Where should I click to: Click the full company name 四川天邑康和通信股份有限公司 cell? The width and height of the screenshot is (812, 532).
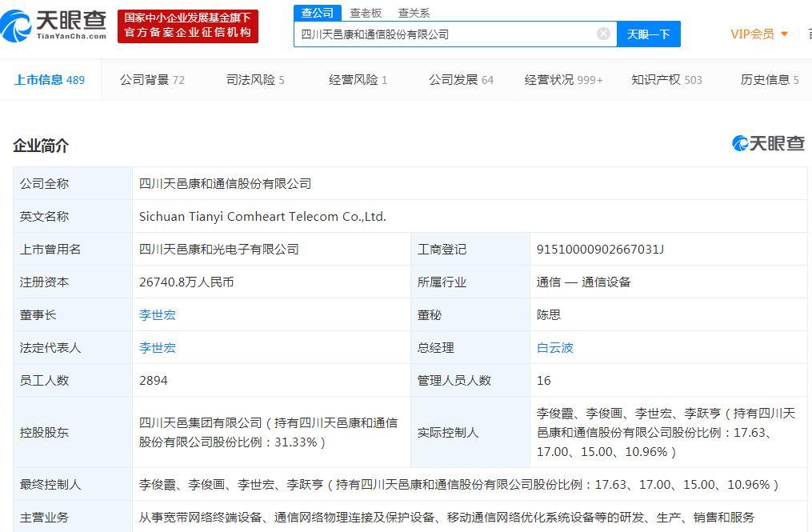click(x=470, y=183)
